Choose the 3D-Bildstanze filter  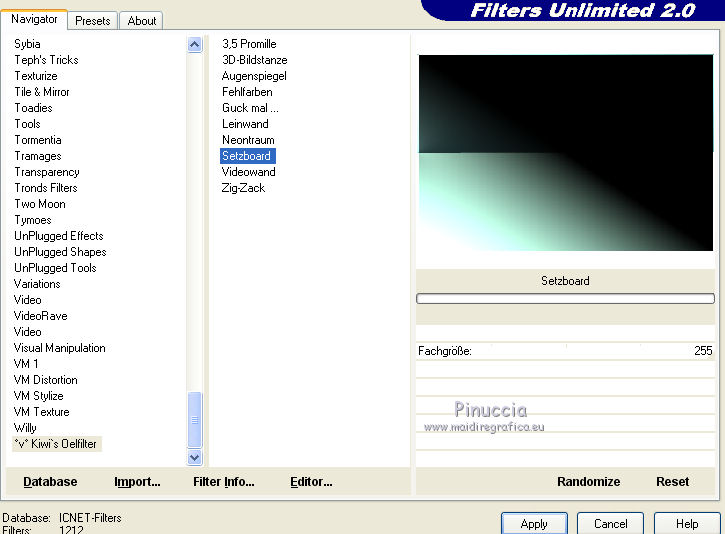click(255, 60)
